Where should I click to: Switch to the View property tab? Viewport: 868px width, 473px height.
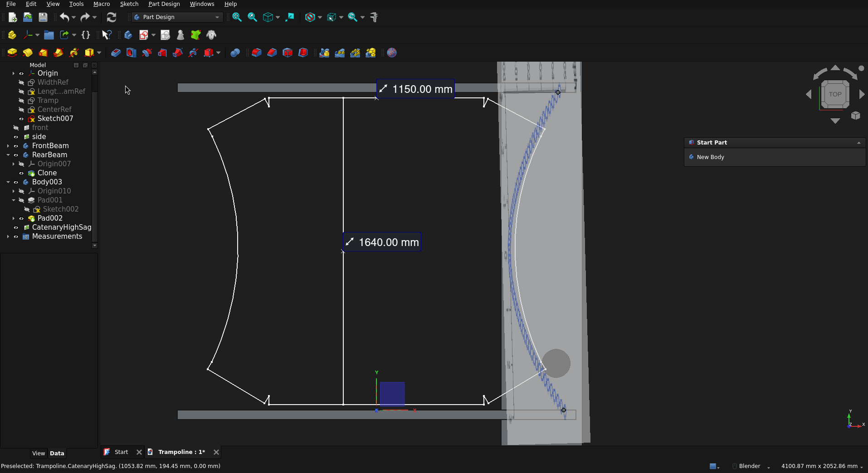(39, 454)
